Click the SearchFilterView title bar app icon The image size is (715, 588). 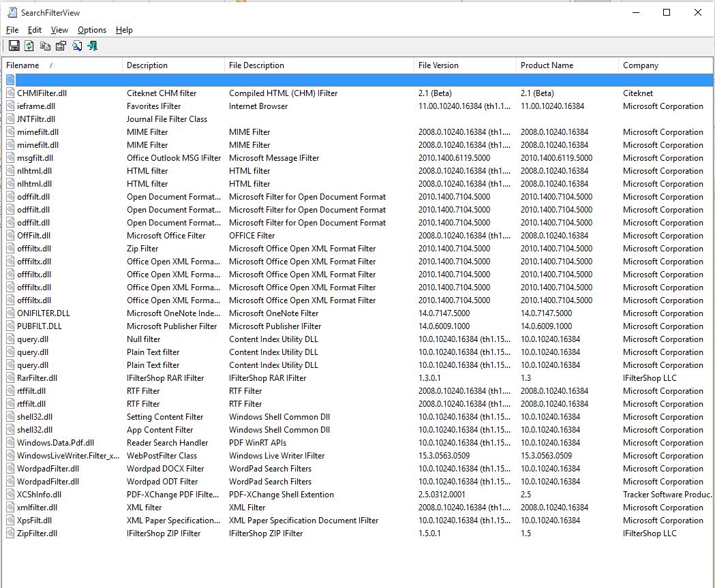coord(12,12)
